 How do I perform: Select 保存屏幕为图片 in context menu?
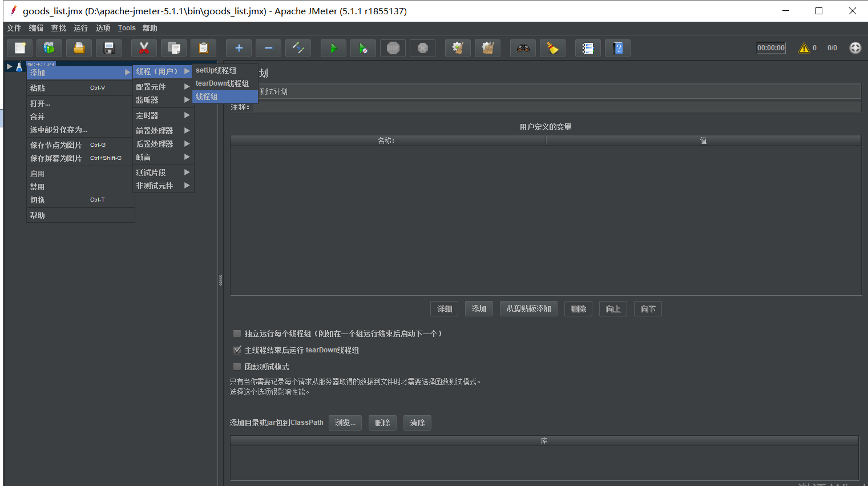tap(80, 158)
